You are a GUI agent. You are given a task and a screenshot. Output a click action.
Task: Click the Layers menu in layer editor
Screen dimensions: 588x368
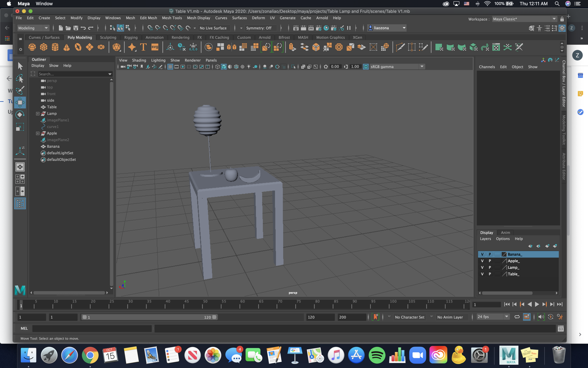[x=485, y=239]
